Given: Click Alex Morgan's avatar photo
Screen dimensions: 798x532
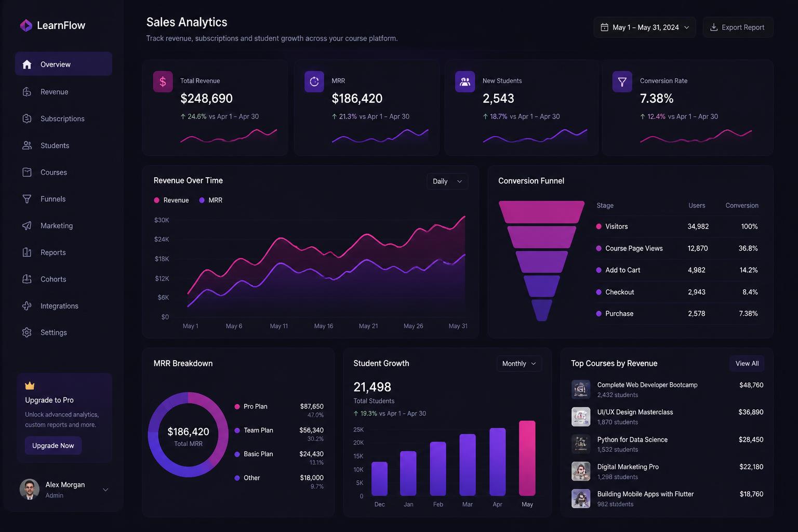Looking at the screenshot, I should (x=30, y=489).
